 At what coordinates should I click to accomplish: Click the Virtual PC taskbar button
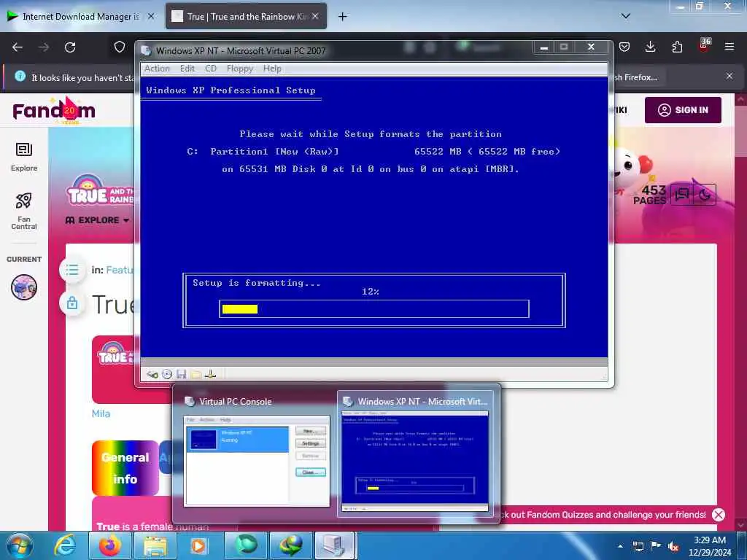tap(334, 545)
